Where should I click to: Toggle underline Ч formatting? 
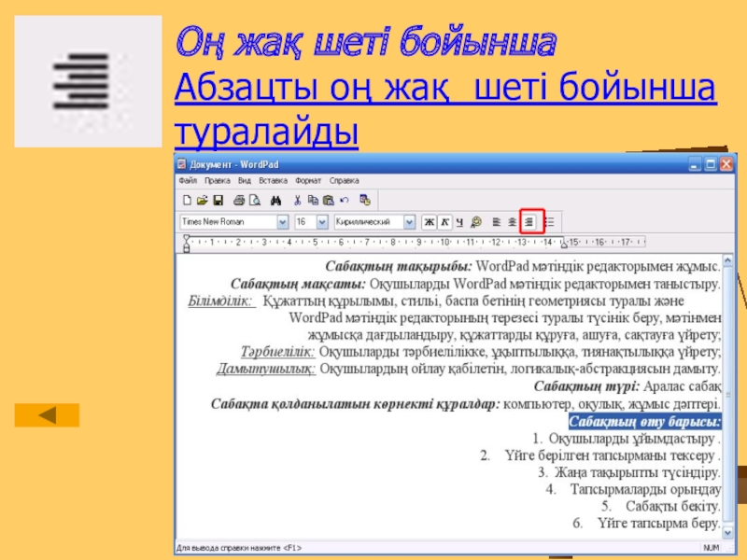459,222
